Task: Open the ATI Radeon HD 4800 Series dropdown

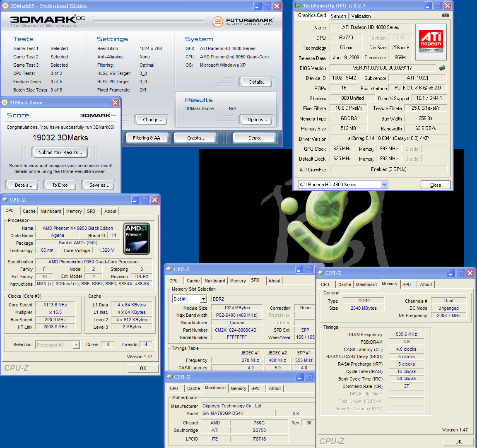Action: click(384, 185)
